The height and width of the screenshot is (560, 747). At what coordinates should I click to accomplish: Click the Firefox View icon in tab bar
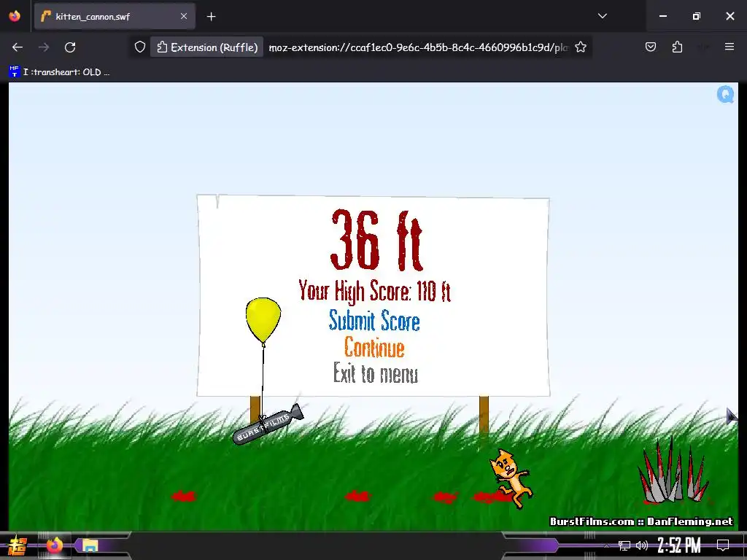point(15,16)
